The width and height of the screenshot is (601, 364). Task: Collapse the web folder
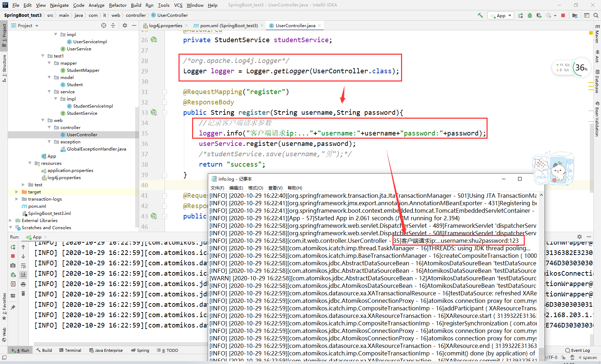tap(43, 120)
